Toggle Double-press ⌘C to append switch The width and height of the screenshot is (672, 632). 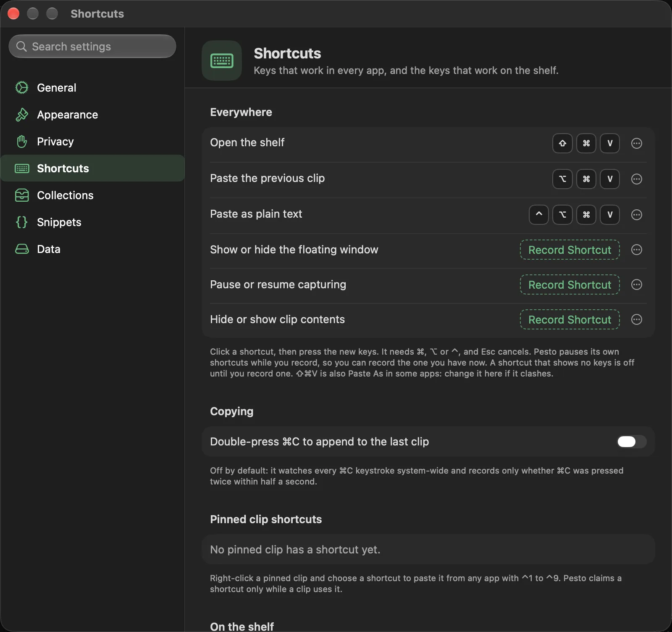point(632,442)
